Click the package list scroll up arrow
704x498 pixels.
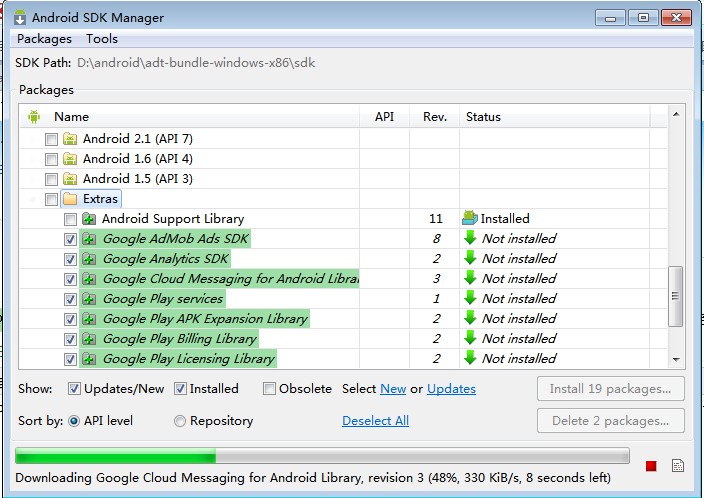[x=676, y=114]
